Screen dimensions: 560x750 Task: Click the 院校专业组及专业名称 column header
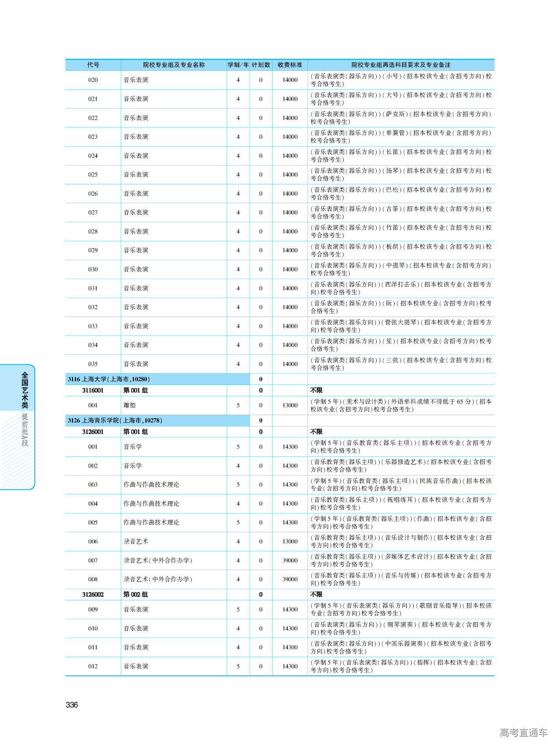(x=174, y=65)
